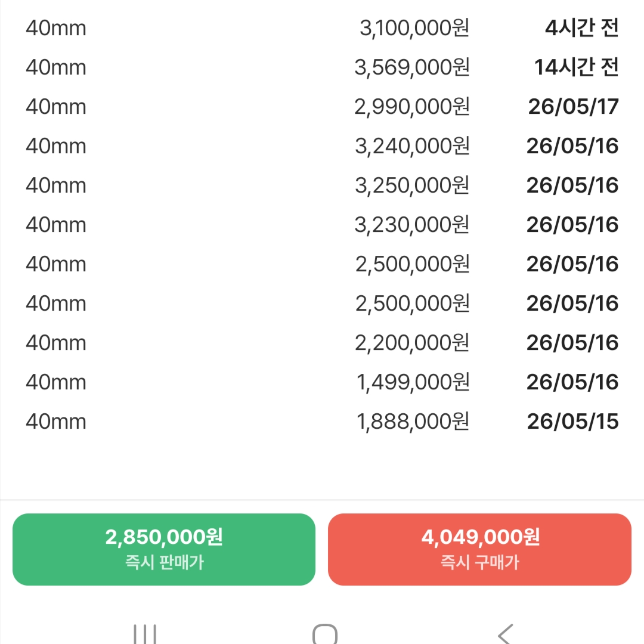The image size is (644, 644).
Task: Open the 2,990,000원 trade dated 26/05/17
Action: pos(322,106)
